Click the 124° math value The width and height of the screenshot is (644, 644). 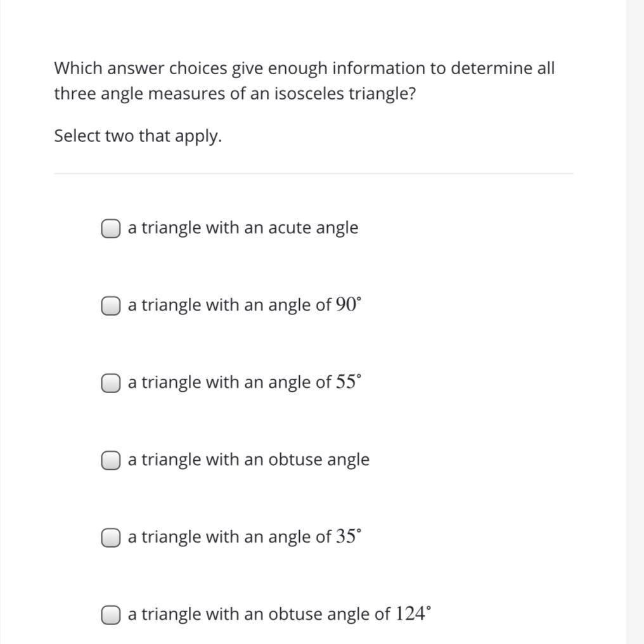coord(413,614)
